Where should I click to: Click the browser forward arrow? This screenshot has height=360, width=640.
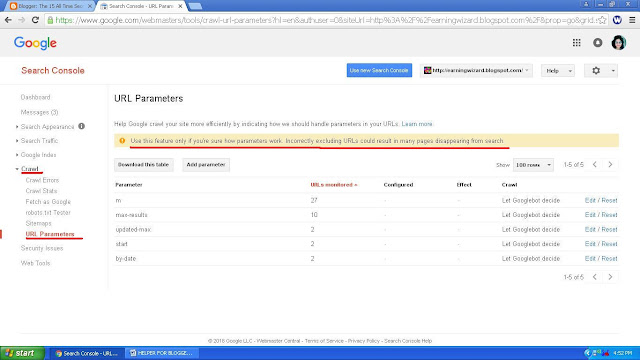click(x=22, y=20)
